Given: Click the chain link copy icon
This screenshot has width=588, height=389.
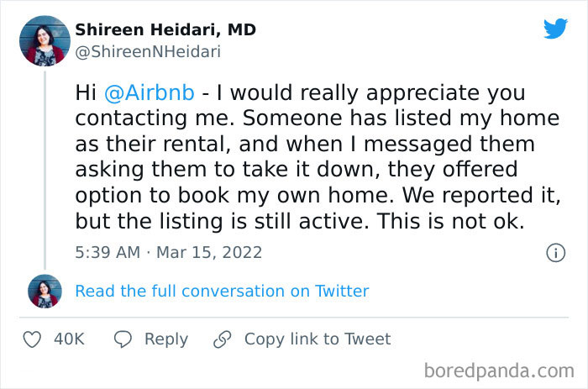Looking at the screenshot, I should click(222, 339).
